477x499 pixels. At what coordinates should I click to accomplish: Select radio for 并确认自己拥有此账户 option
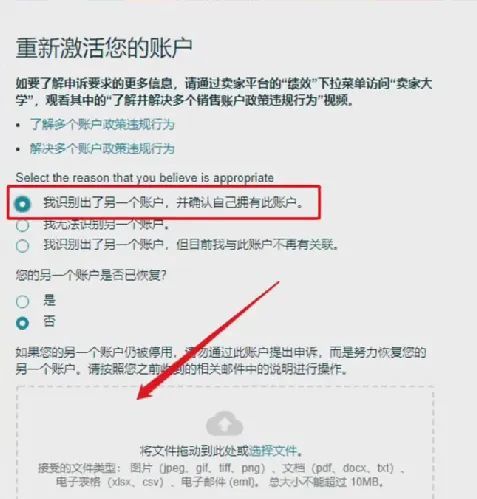(x=23, y=204)
